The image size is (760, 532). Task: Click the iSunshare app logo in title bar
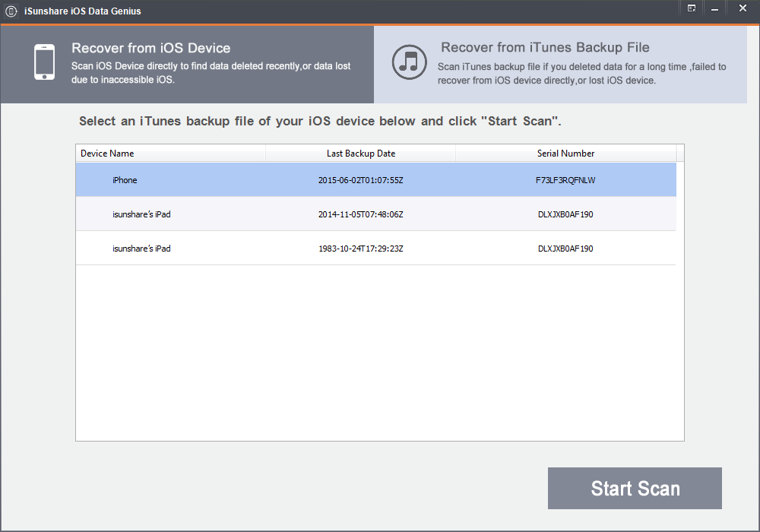click(x=11, y=11)
